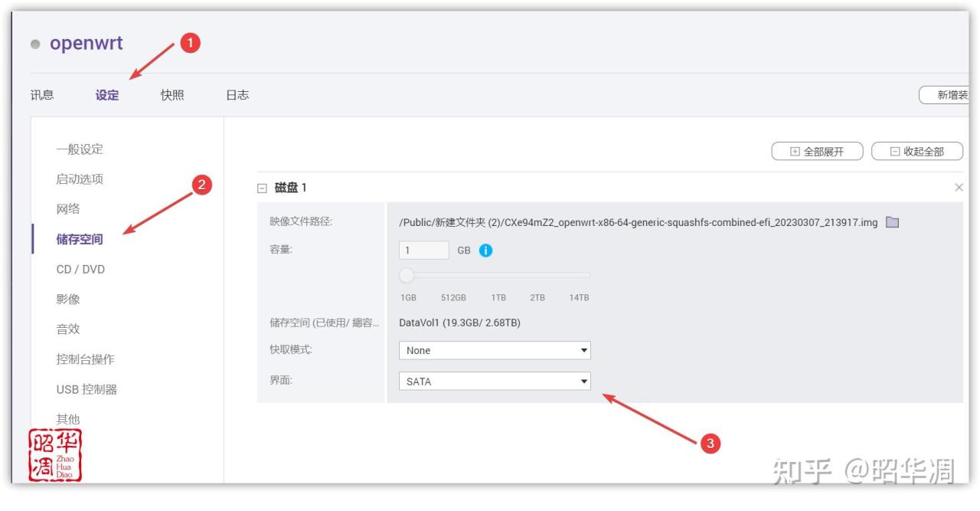
Task: Open the 快取模式 dropdown
Action: [495, 350]
